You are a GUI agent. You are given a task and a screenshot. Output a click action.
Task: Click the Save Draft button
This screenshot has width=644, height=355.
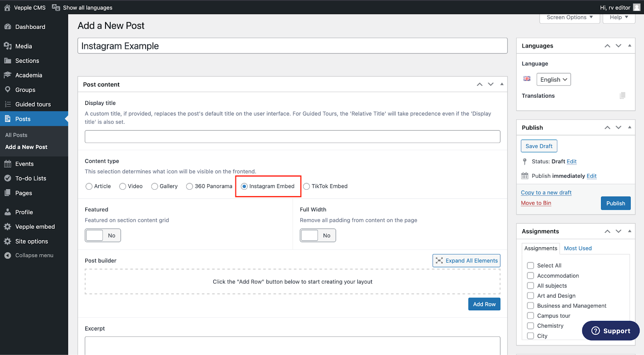[539, 146]
